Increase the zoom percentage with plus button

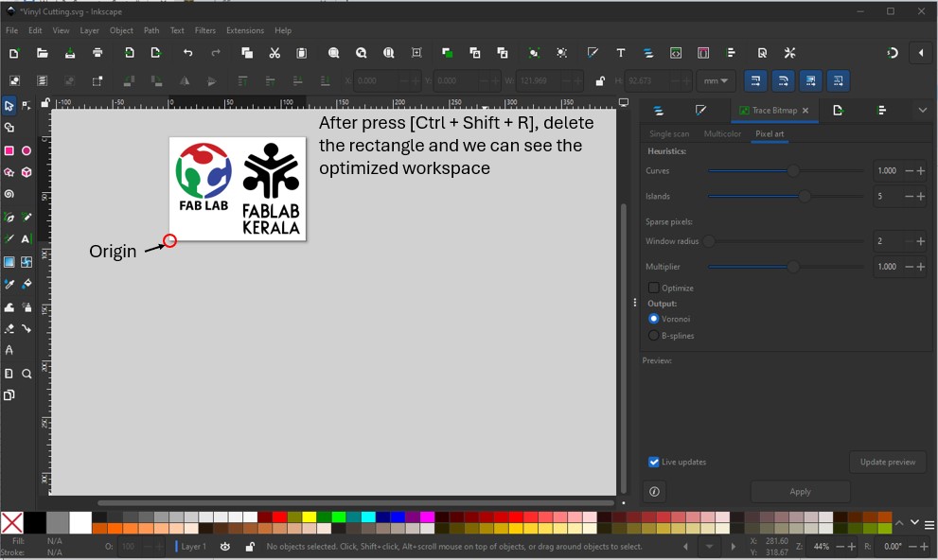click(851, 546)
